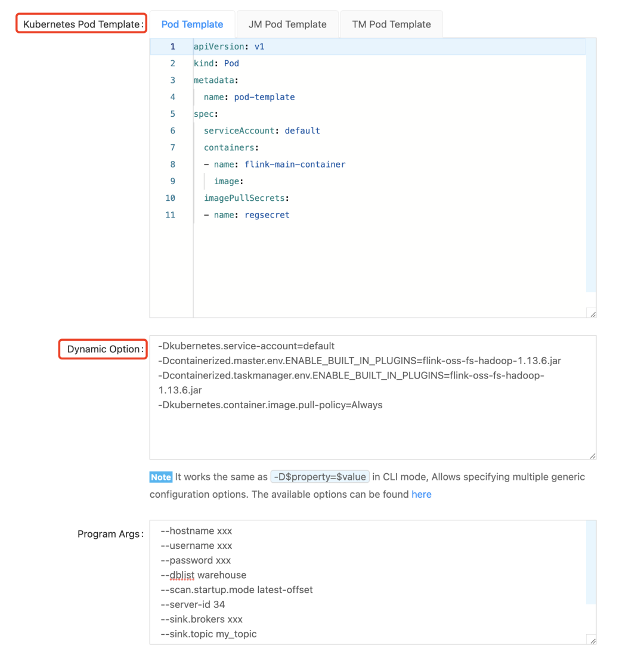
Task: Place cursor on 'kind: Pod' line
Action: [216, 63]
